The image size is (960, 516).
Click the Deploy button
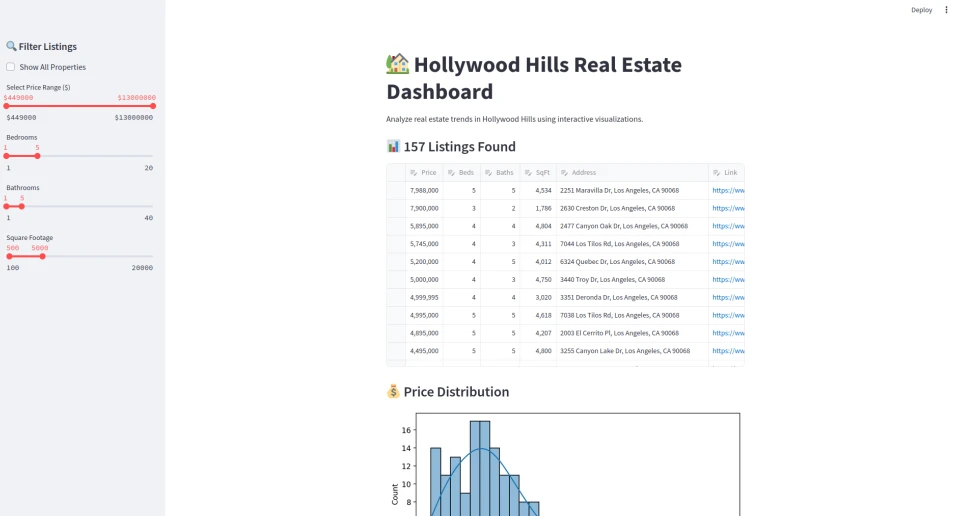[x=921, y=10]
